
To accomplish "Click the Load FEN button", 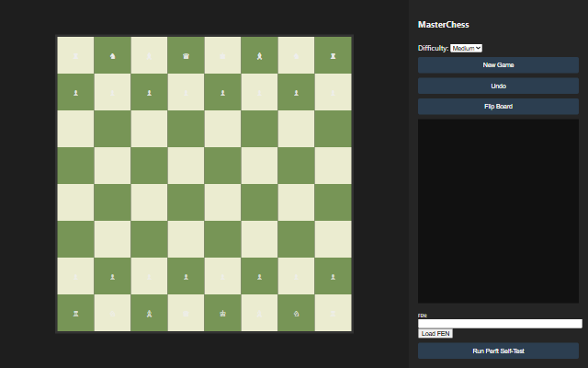I will click(435, 333).
